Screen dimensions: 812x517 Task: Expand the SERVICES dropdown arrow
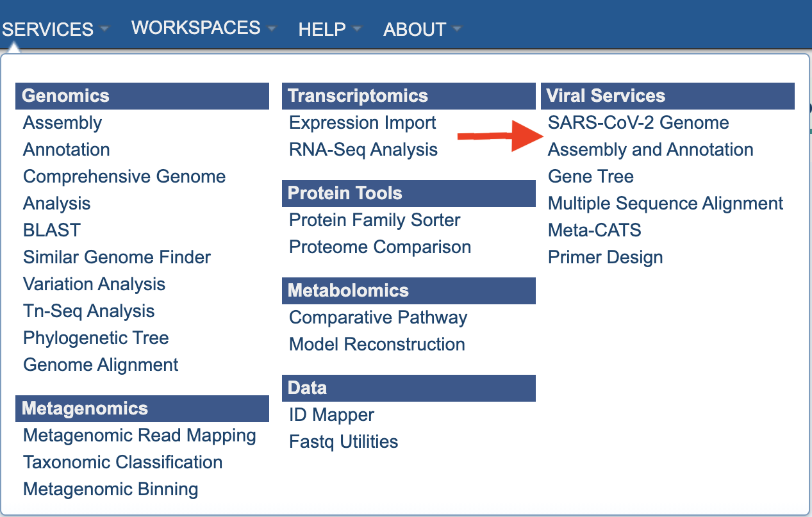tap(104, 29)
